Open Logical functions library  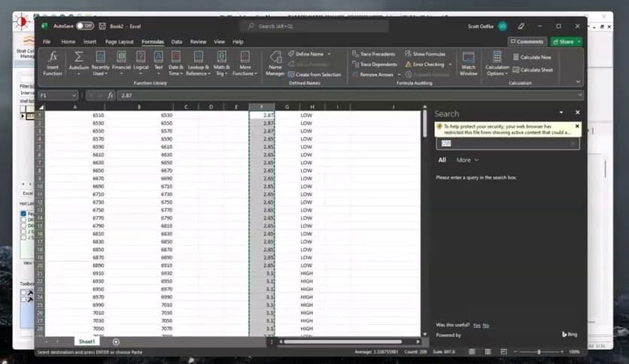coord(141,63)
